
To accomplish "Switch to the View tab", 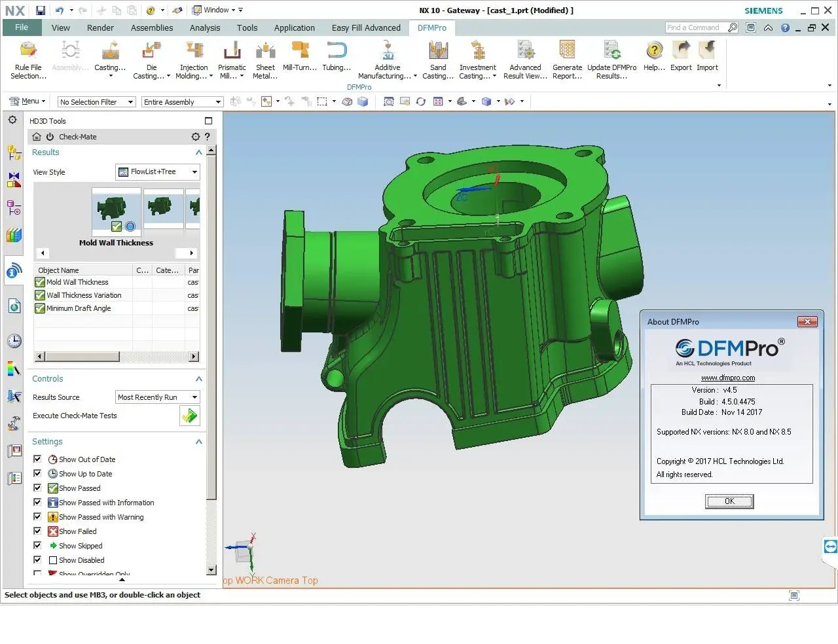I will pyautogui.click(x=61, y=27).
